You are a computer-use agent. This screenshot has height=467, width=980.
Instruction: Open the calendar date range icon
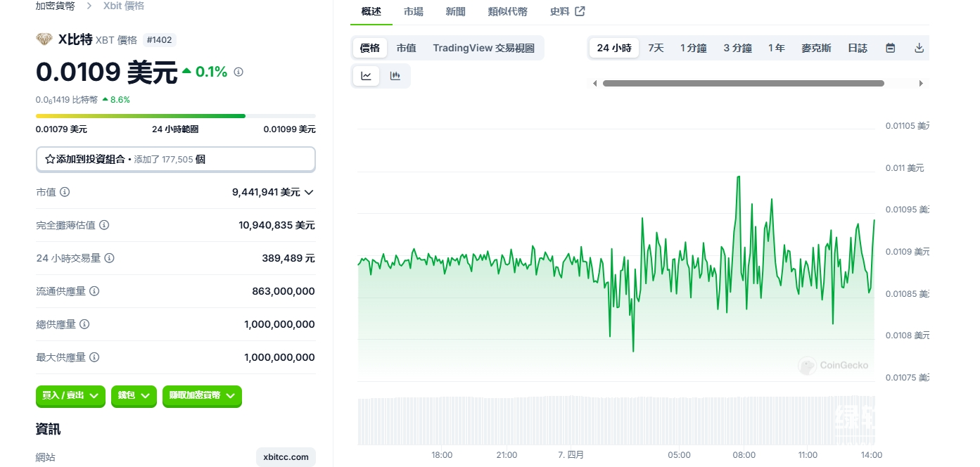[x=890, y=49]
